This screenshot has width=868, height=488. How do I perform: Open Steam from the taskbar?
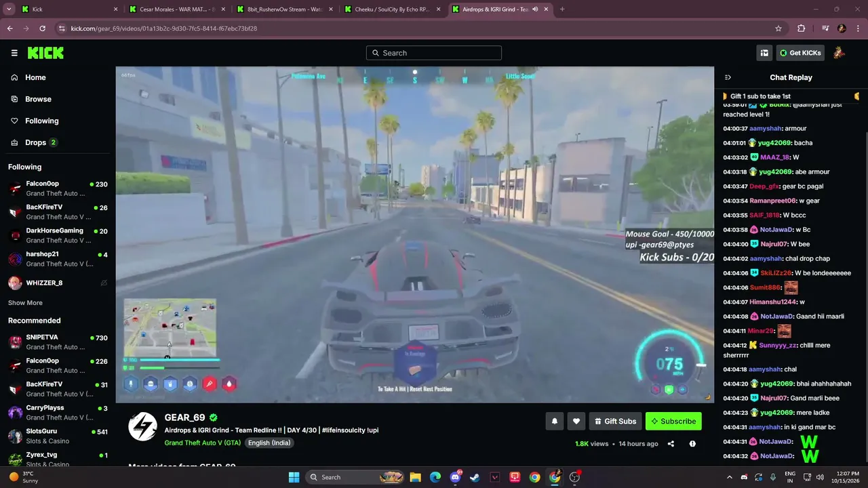pyautogui.click(x=475, y=477)
